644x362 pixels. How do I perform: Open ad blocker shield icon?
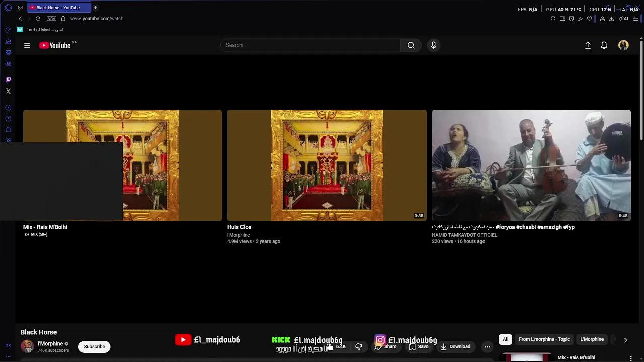[571, 19]
